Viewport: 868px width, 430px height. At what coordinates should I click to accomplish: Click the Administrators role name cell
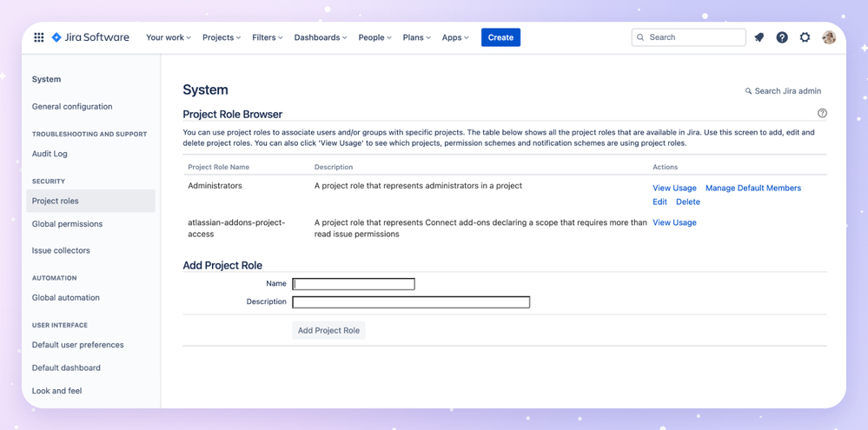215,186
